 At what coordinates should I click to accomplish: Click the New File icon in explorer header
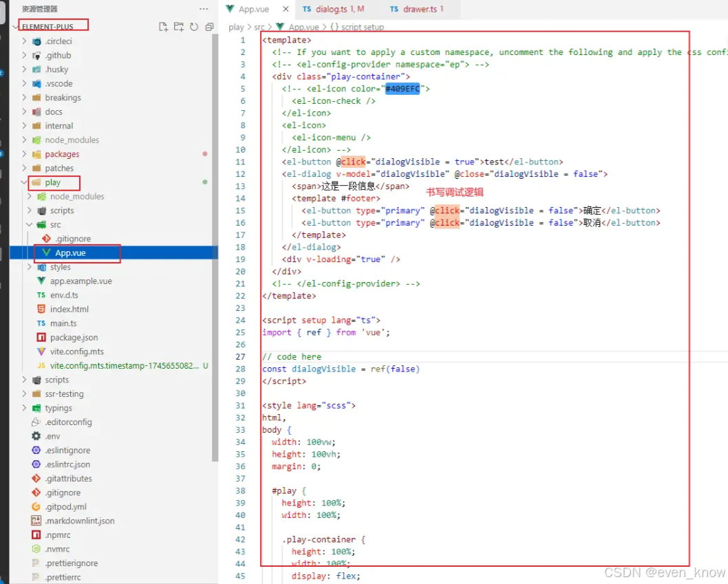(x=164, y=27)
